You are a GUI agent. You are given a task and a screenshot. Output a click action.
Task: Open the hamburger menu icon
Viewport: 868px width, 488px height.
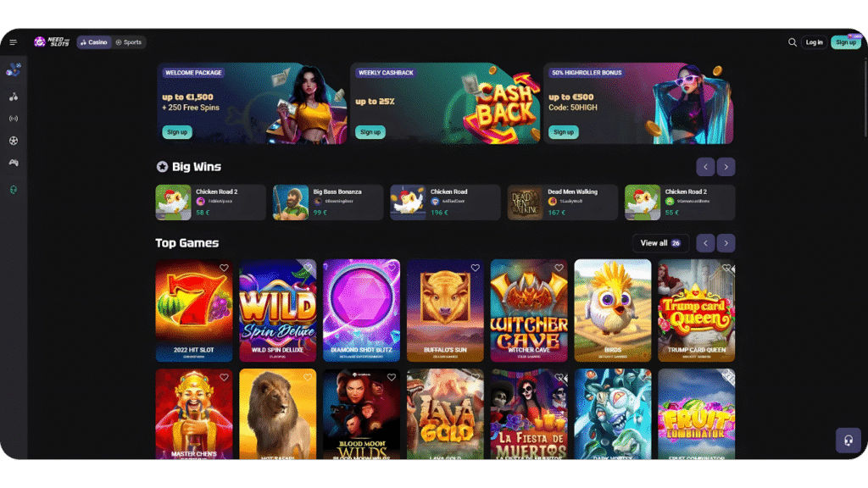point(14,42)
